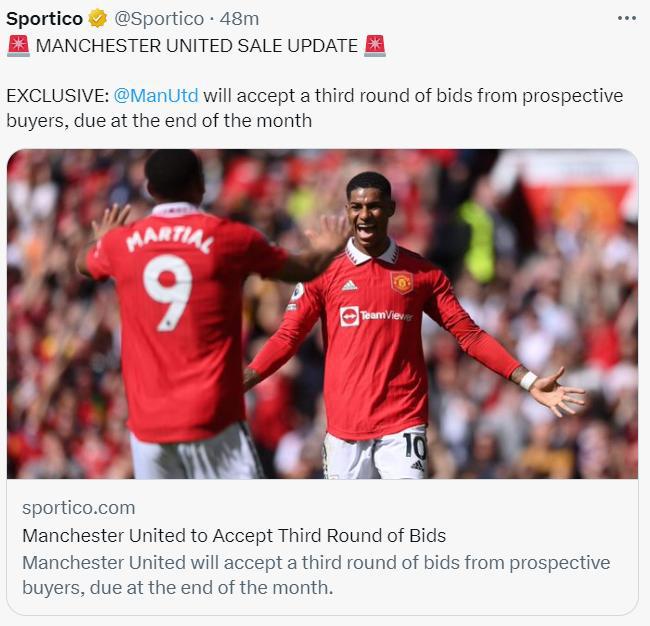Click the Manchester United crest on the shirt

pyautogui.click(x=402, y=283)
